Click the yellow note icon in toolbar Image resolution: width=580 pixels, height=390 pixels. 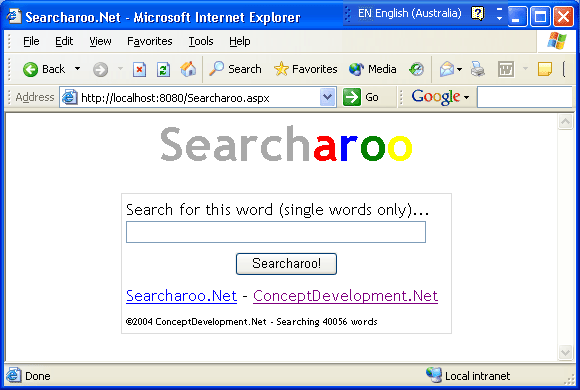coord(544,69)
